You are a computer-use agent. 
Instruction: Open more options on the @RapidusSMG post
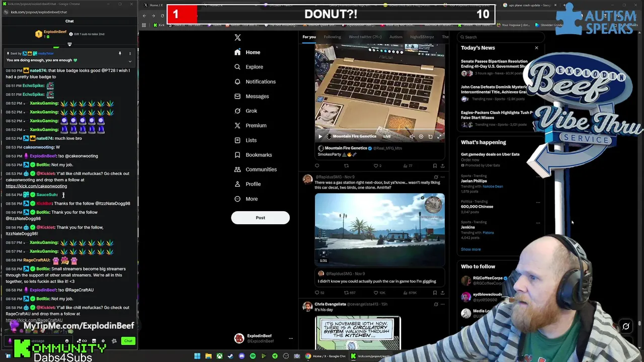point(442,177)
